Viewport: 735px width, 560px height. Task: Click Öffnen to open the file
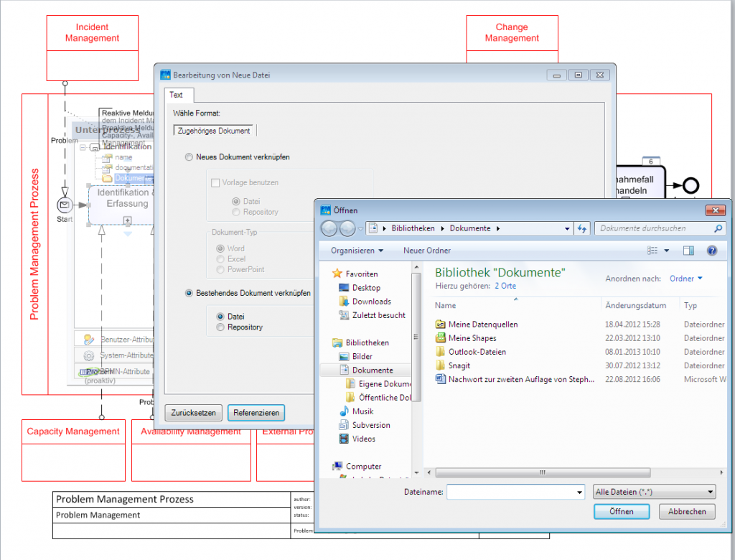(622, 512)
